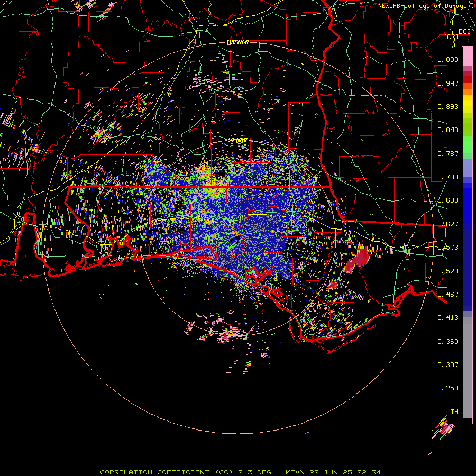Click the gray segment of the color bar
The image size is (476, 476).
pyautogui.click(x=467, y=368)
